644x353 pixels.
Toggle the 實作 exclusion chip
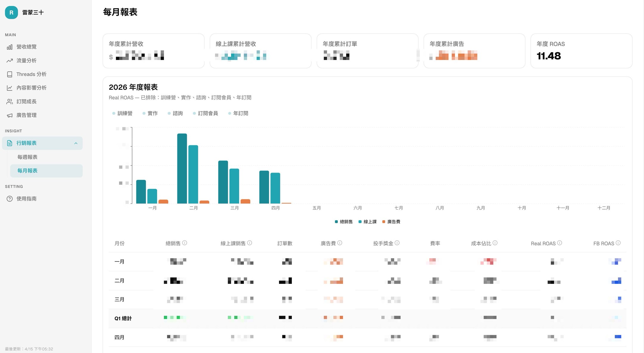click(150, 113)
